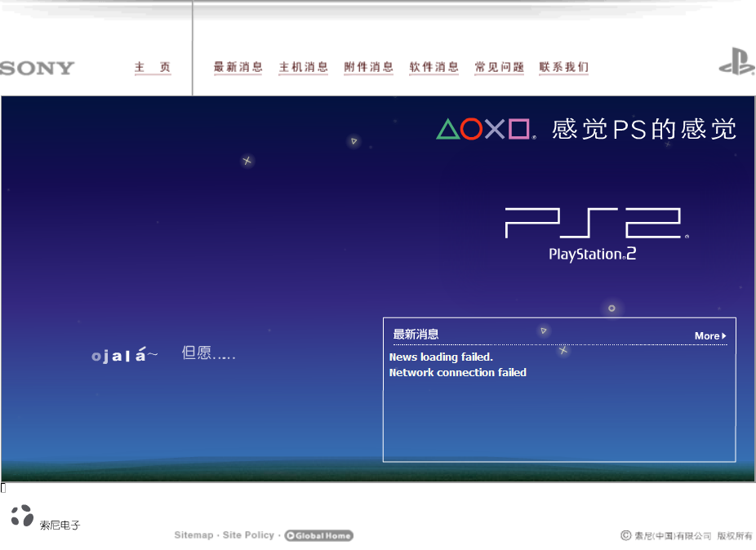This screenshot has width=756, height=550.
Task: Click the X cross symbol in banner
Action: (x=495, y=129)
